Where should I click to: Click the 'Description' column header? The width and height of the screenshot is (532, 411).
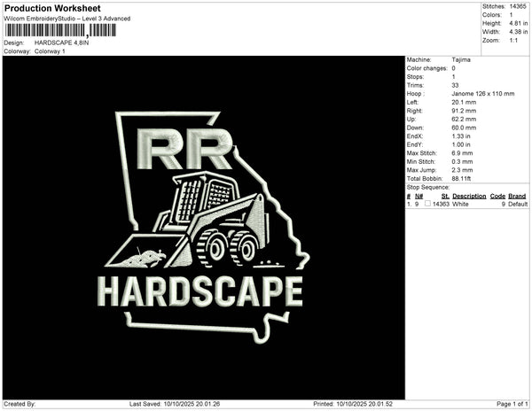coord(469,196)
